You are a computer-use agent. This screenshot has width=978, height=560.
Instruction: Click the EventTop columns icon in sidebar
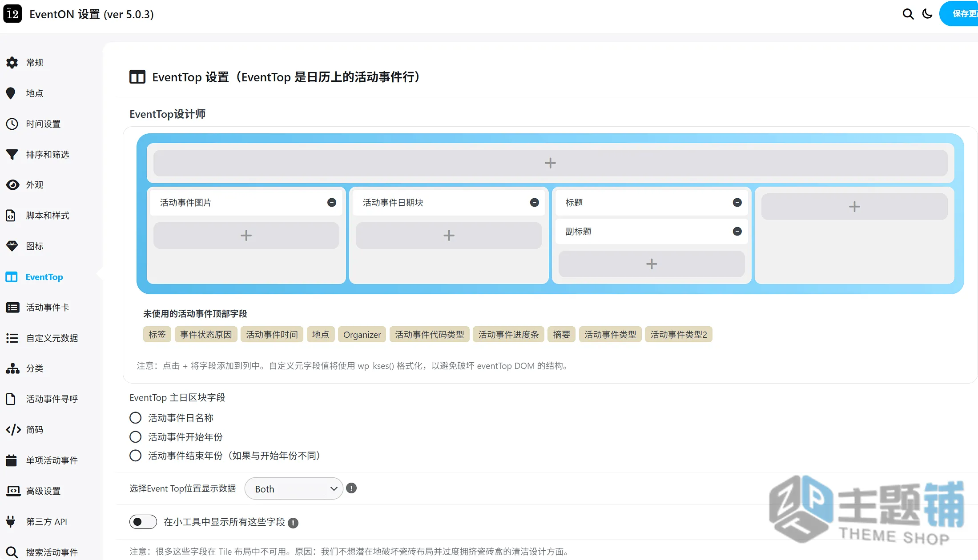pyautogui.click(x=11, y=277)
